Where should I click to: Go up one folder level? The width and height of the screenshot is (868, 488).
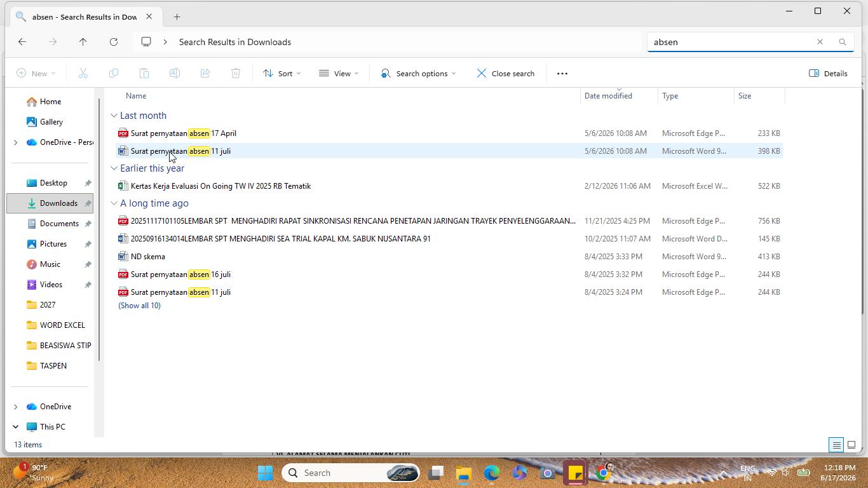[x=83, y=42]
